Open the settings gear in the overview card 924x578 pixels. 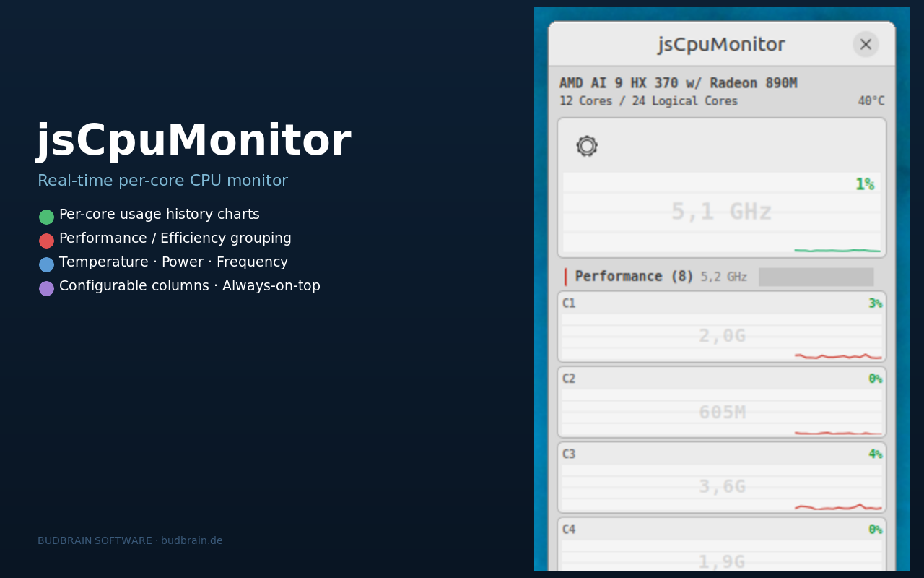[587, 146]
